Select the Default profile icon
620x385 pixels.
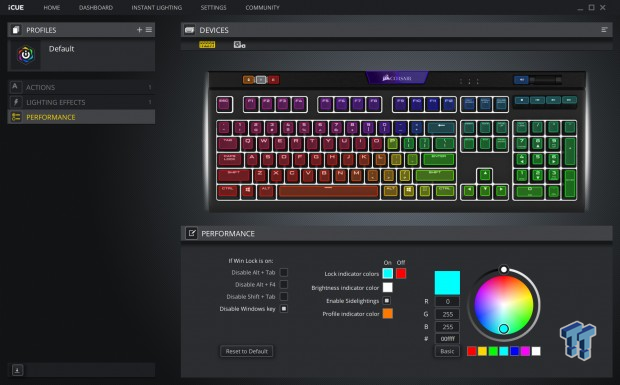click(x=26, y=55)
